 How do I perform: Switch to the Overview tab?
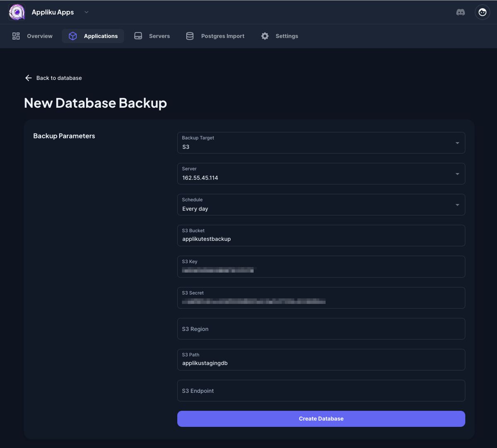[39, 36]
